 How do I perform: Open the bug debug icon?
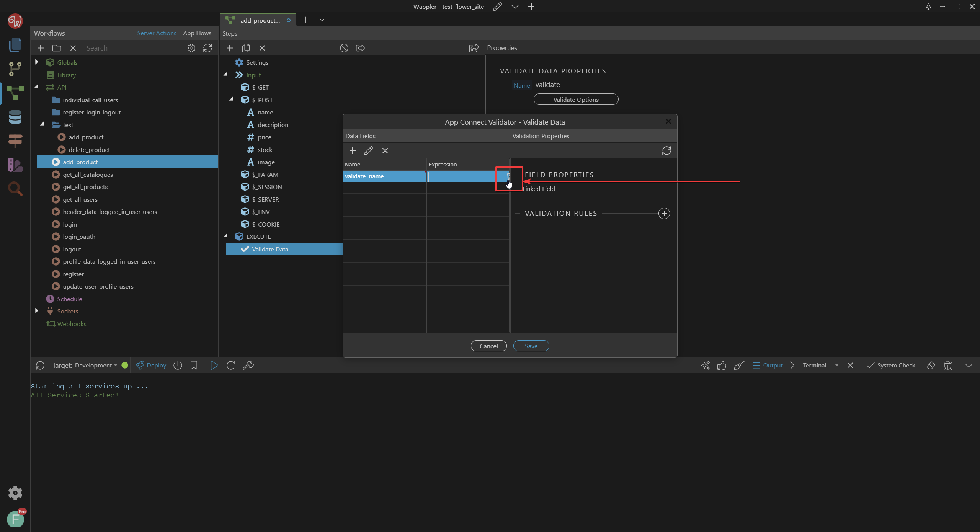948,366
